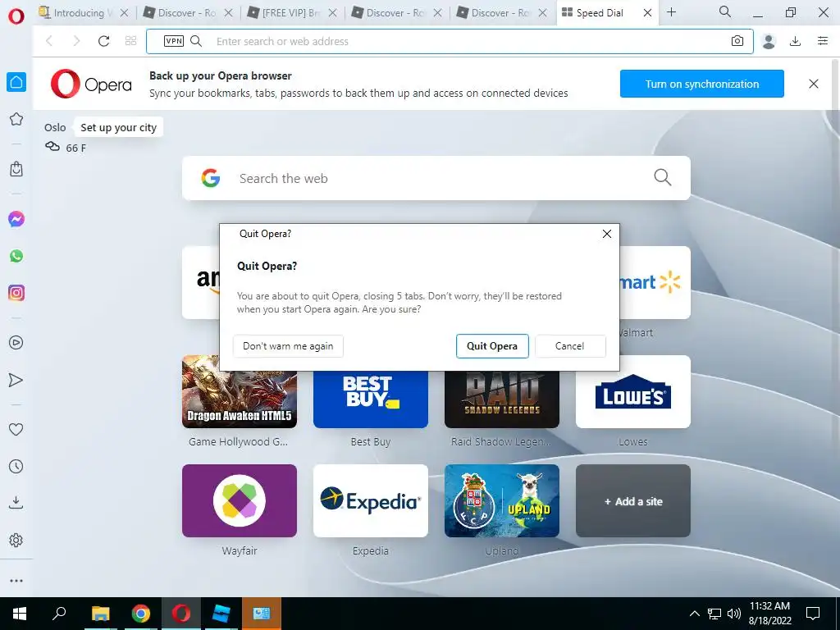Toggle the VPN badge in address bar
Screen dimensions: 840x630
[174, 41]
